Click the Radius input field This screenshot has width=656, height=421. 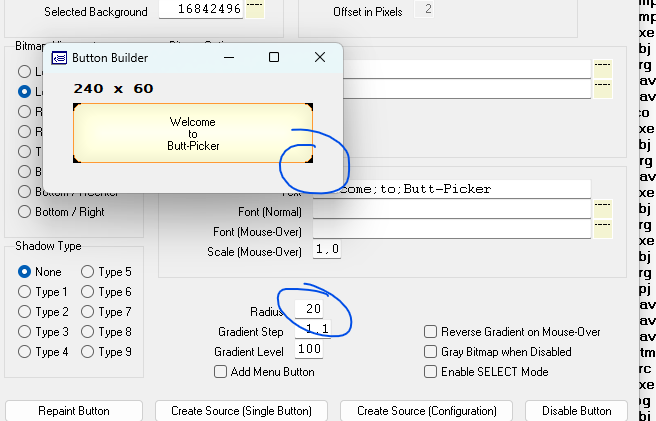[x=309, y=309]
